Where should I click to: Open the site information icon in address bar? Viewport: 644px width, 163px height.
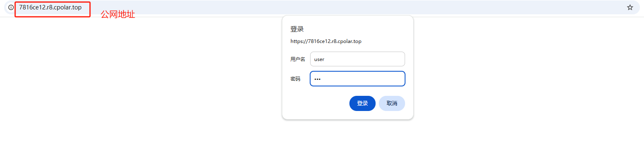tap(11, 7)
